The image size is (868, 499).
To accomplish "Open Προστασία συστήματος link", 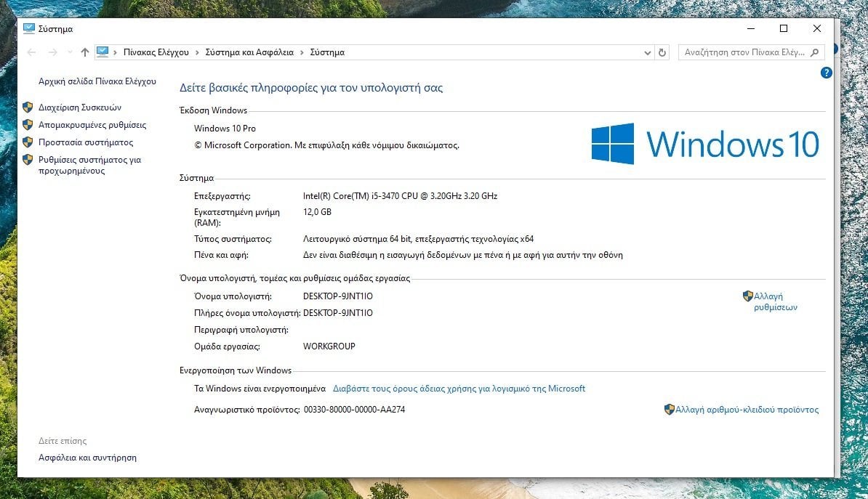I will (x=86, y=142).
